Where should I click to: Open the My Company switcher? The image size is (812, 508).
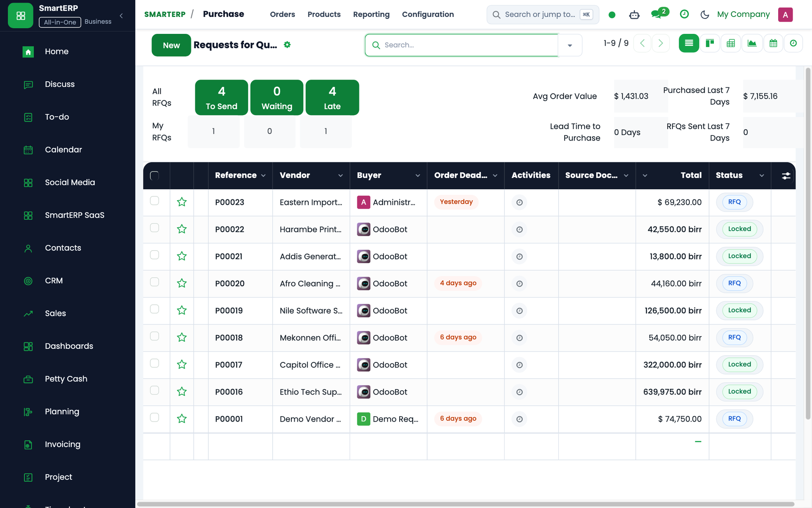(743, 14)
